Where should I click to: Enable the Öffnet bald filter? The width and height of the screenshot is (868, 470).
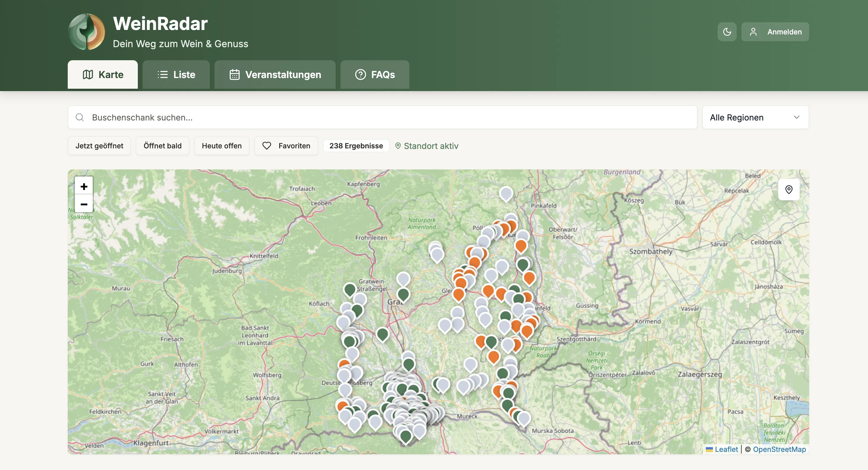coord(163,146)
